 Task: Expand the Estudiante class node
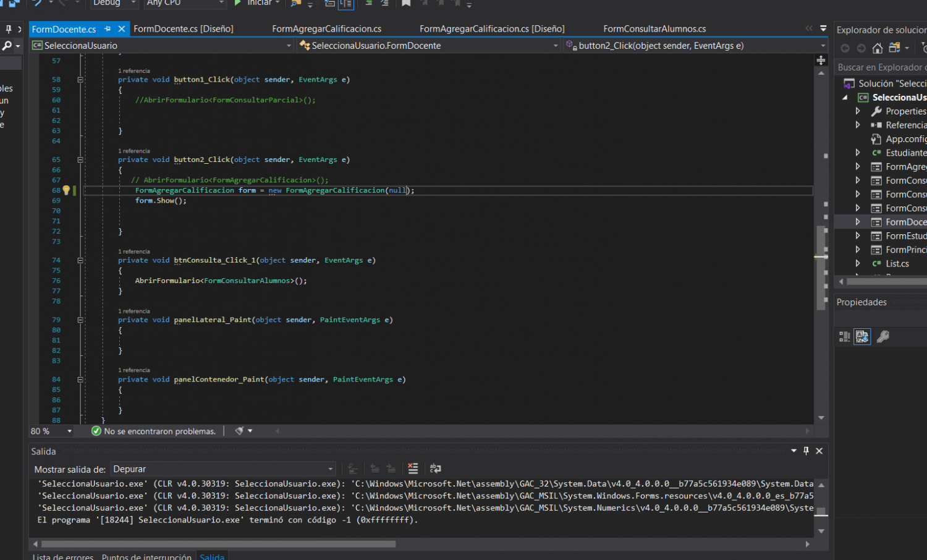pos(858,153)
